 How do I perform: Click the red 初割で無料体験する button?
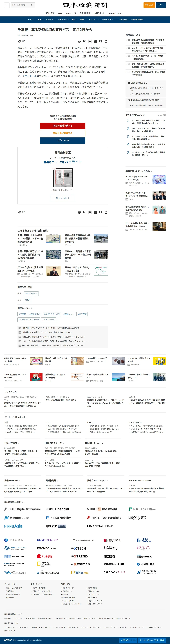coord(63,126)
